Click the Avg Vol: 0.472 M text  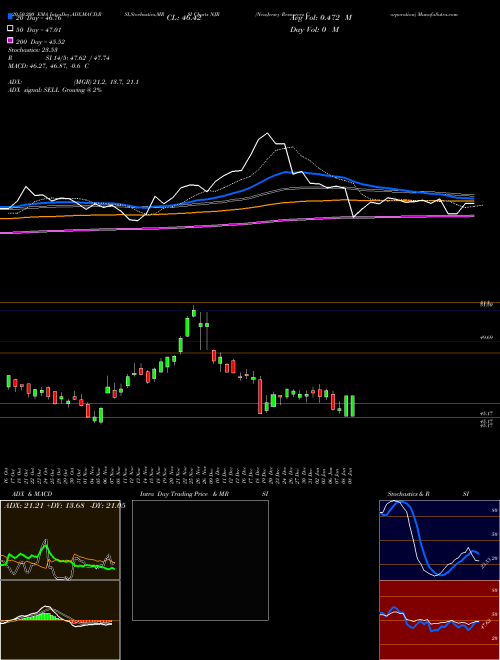pos(321,18)
